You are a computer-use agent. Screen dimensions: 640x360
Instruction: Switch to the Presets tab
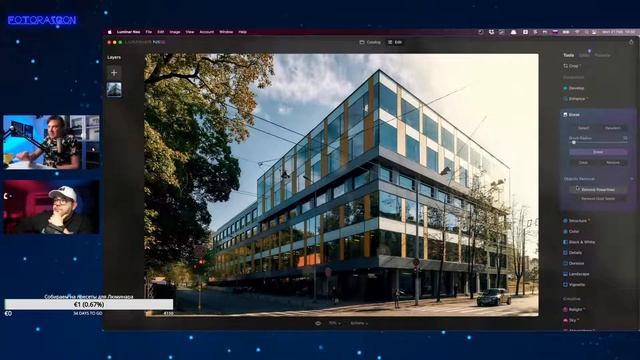pyautogui.click(x=602, y=55)
